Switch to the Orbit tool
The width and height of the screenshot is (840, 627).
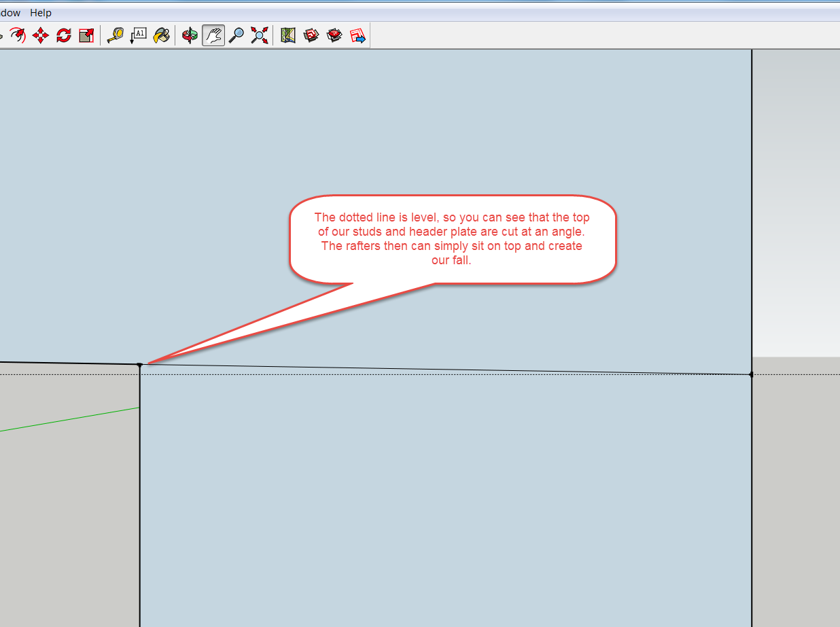pyautogui.click(x=190, y=35)
